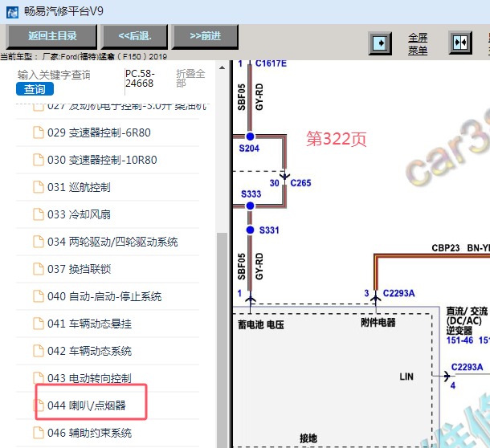Viewport: 490px width, 448px height.
Task: Open 042 车辆动态系统
Action: [x=89, y=351]
